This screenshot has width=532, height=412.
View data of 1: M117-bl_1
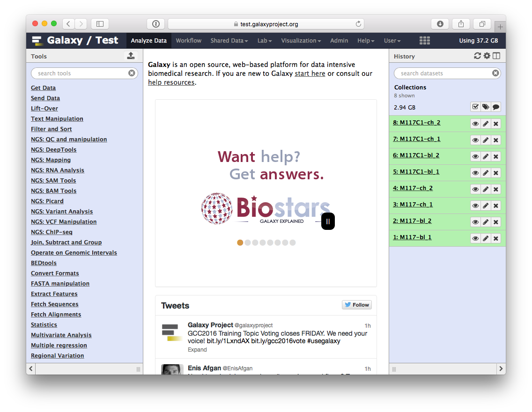tap(476, 238)
